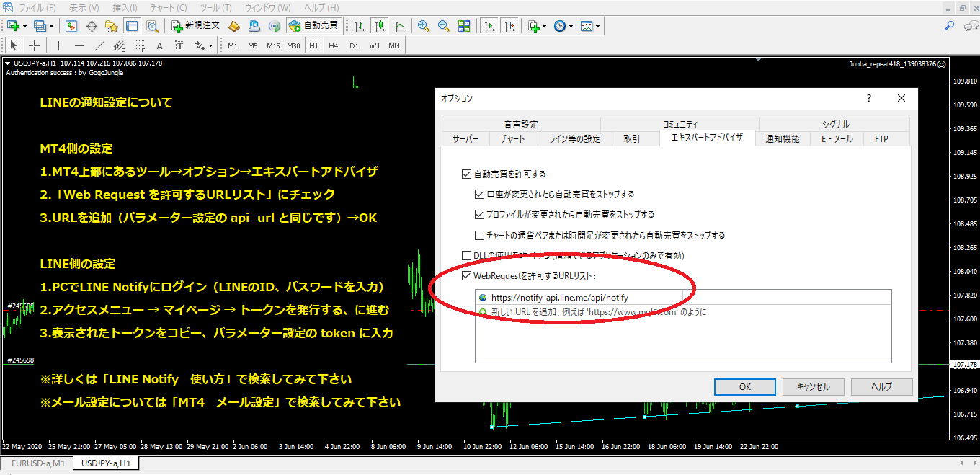The width and height of the screenshot is (980, 475).
Task: Open the 通知機能 tab in Options
Action: click(x=782, y=138)
